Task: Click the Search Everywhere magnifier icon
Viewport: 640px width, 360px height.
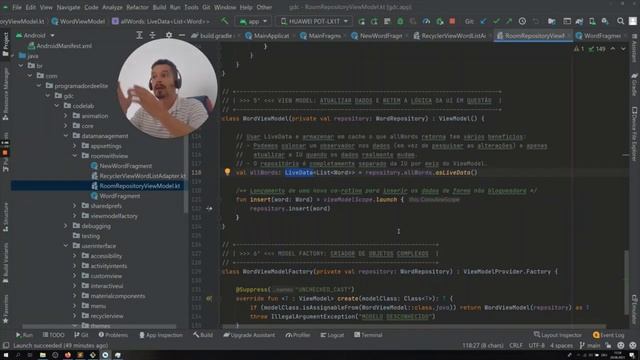Action: point(620,21)
